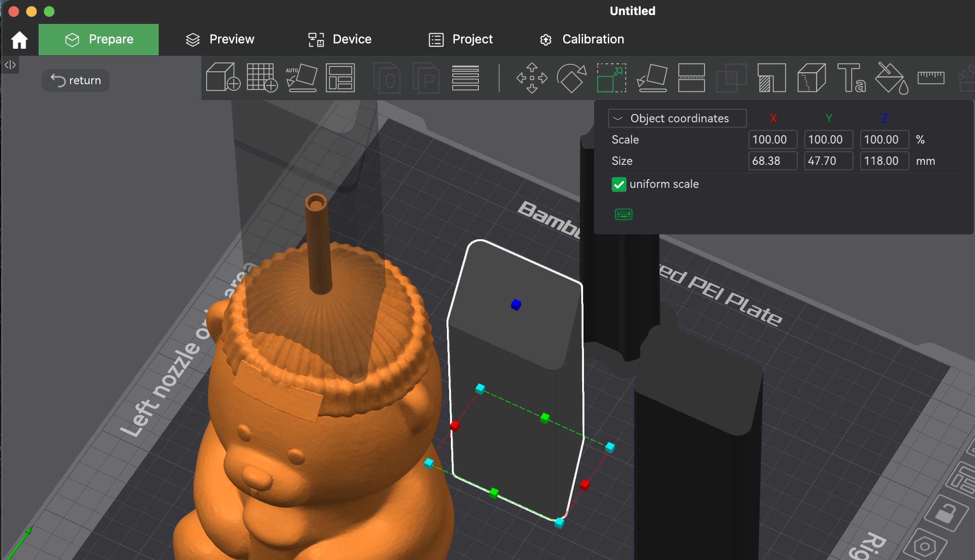Select the Move tool arrows icon
Viewport: 975px width, 560px height.
point(532,78)
